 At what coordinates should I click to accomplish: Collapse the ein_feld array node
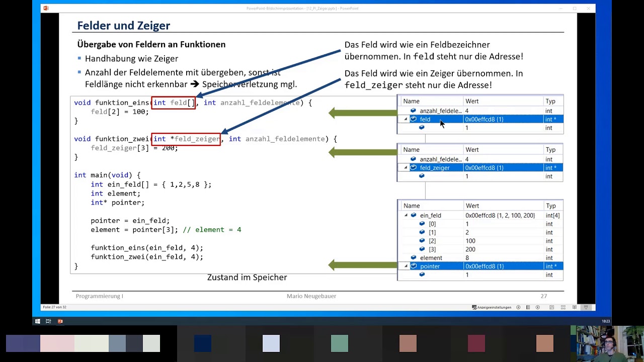[406, 215]
